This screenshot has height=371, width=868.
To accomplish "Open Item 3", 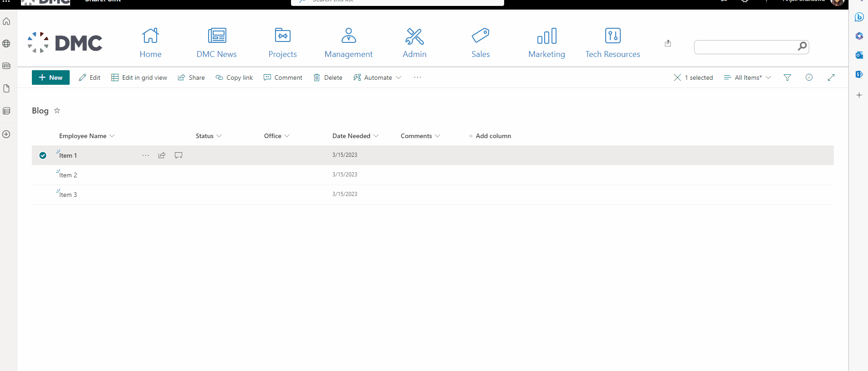I will coord(68,195).
